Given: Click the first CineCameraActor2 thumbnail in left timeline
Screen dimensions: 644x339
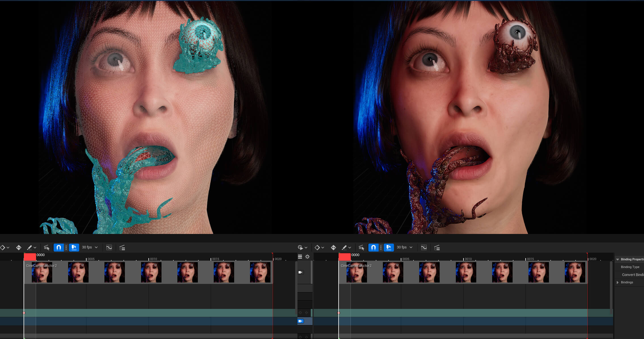Looking at the screenshot, I should pos(42,272).
